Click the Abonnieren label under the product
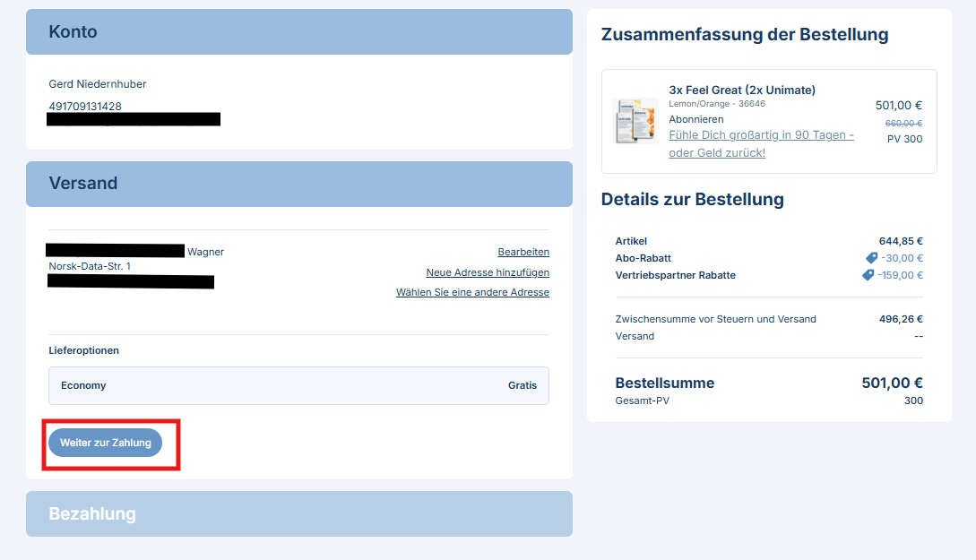 [696, 119]
